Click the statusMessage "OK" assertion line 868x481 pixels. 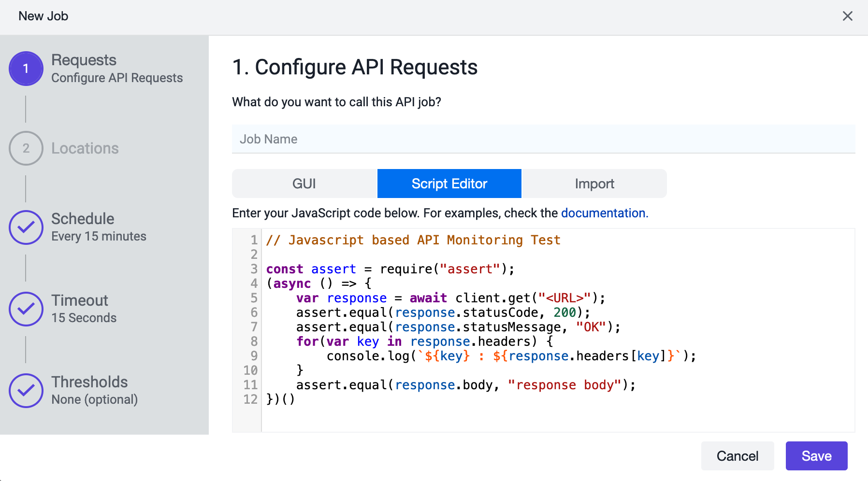click(x=458, y=327)
